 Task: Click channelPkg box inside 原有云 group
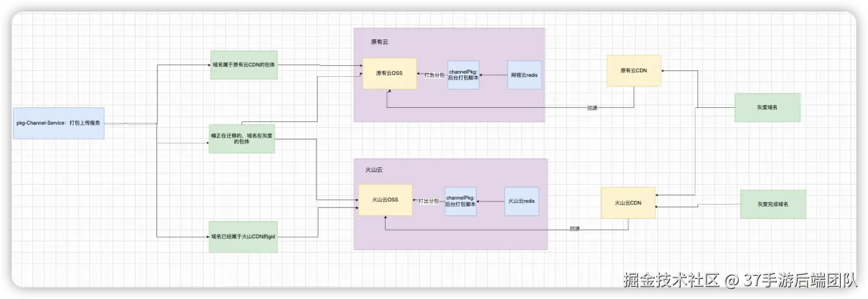[x=463, y=75]
